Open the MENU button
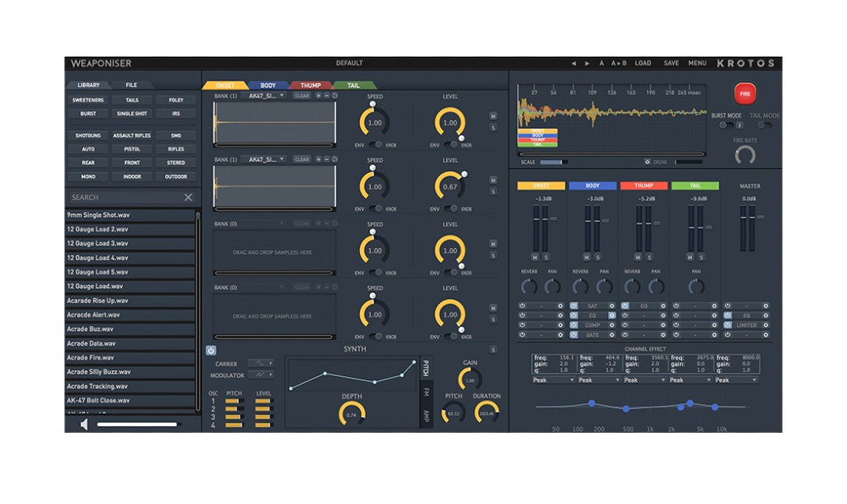This screenshot has height=504, width=847. tap(697, 64)
